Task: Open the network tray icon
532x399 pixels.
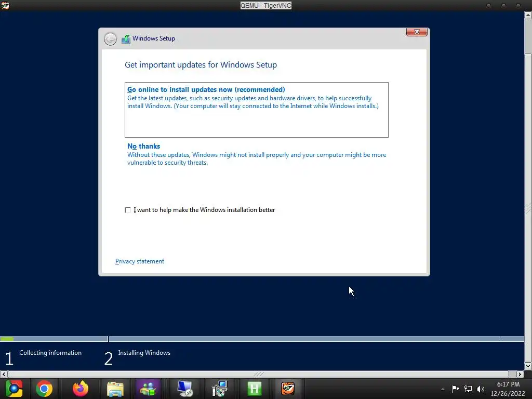Action: coord(468,389)
